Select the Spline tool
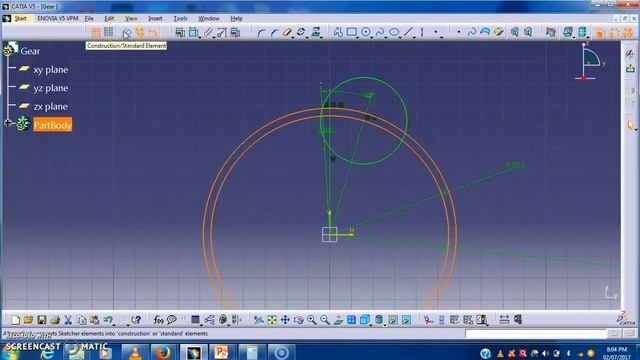 click(380, 32)
